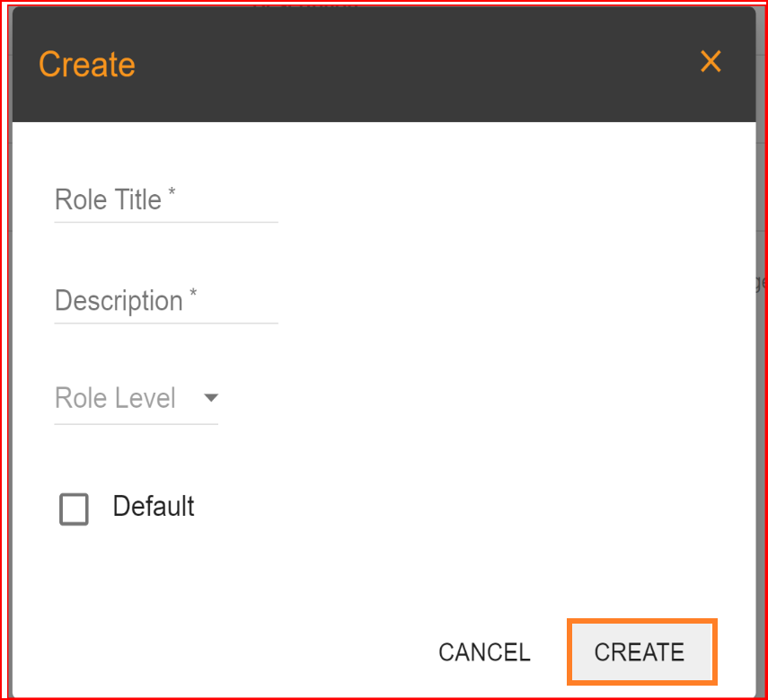The width and height of the screenshot is (768, 700).
Task: Select the underline beneath Description
Action: click(x=166, y=323)
